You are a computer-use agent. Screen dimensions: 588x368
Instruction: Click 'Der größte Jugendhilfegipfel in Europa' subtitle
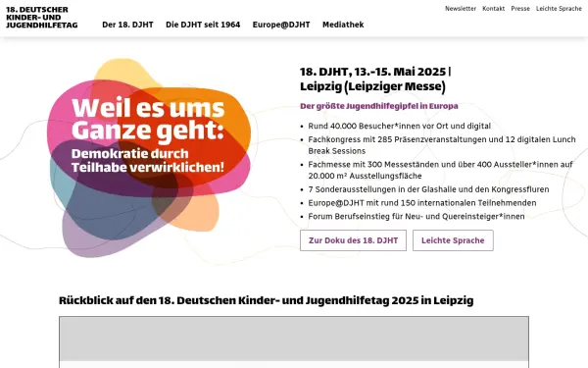pos(378,106)
